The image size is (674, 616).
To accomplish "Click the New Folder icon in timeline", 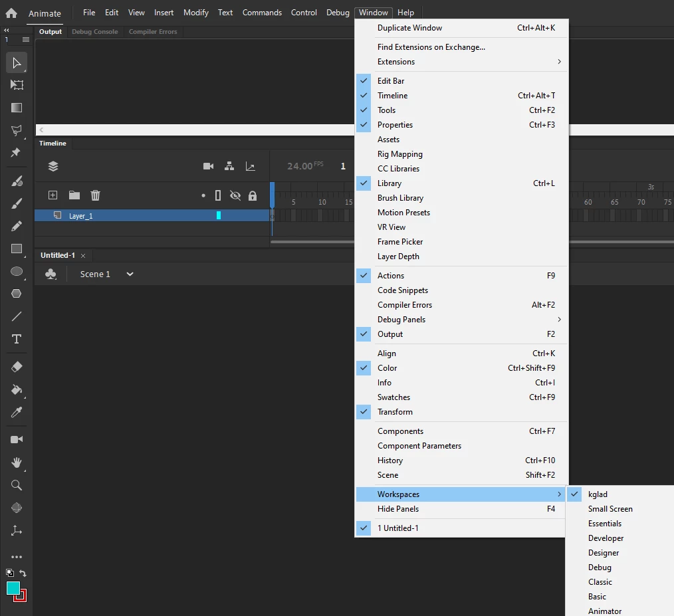I will click(x=74, y=195).
